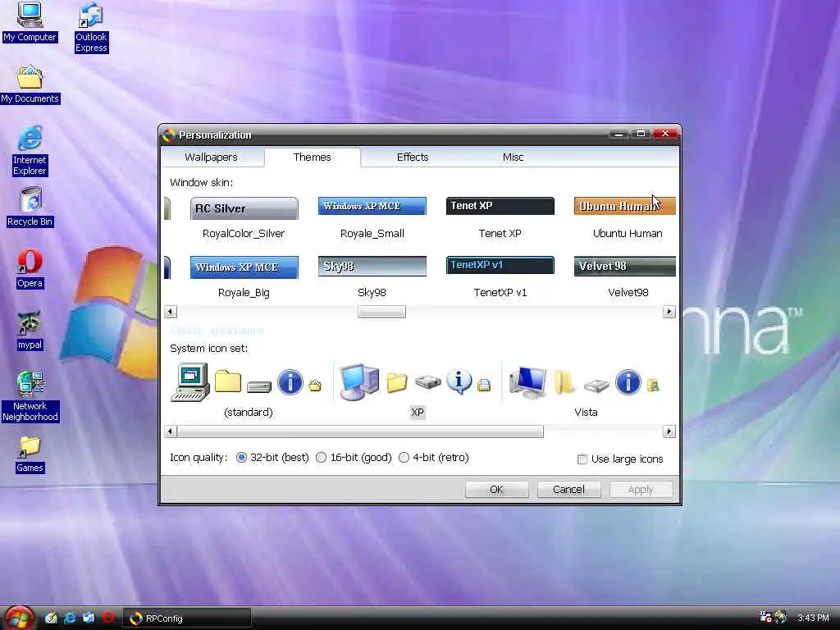The width and height of the screenshot is (840, 630).
Task: Choose the Sky98 window skin
Action: (x=372, y=277)
